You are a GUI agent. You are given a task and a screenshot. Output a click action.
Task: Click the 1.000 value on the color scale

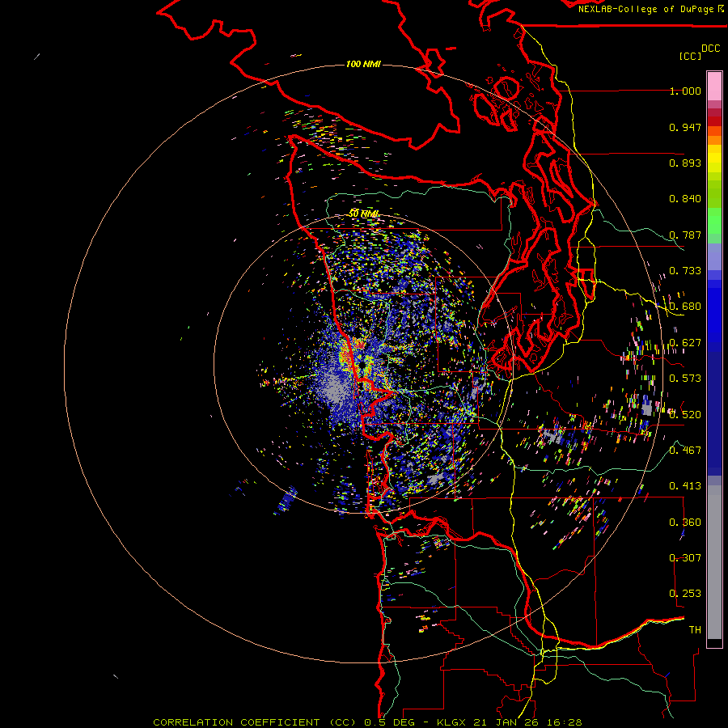(685, 91)
